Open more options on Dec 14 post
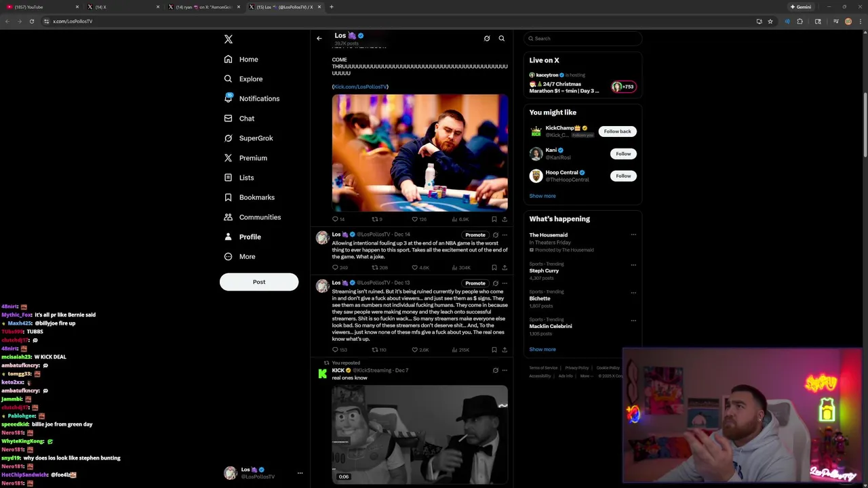 505,235
